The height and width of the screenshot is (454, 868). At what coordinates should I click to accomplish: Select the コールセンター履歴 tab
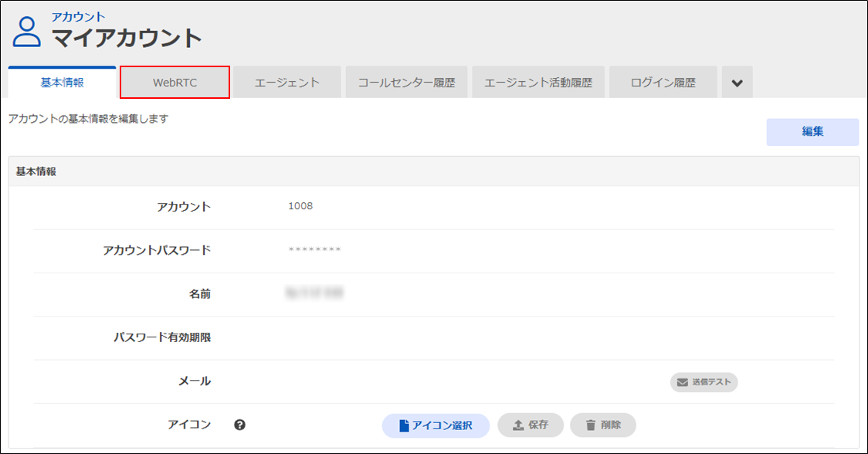tap(406, 83)
